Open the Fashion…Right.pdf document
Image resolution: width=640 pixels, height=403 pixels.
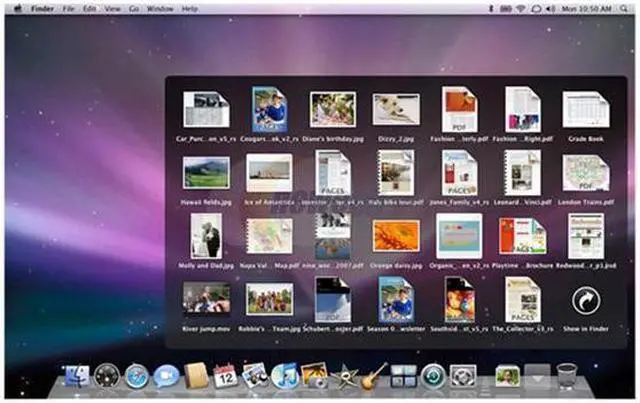coord(522,109)
